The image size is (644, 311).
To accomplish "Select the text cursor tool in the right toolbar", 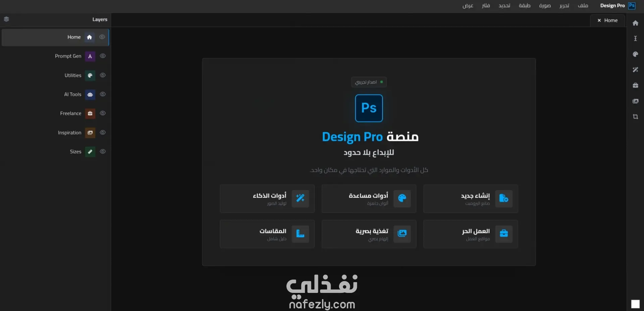I will coord(635,39).
